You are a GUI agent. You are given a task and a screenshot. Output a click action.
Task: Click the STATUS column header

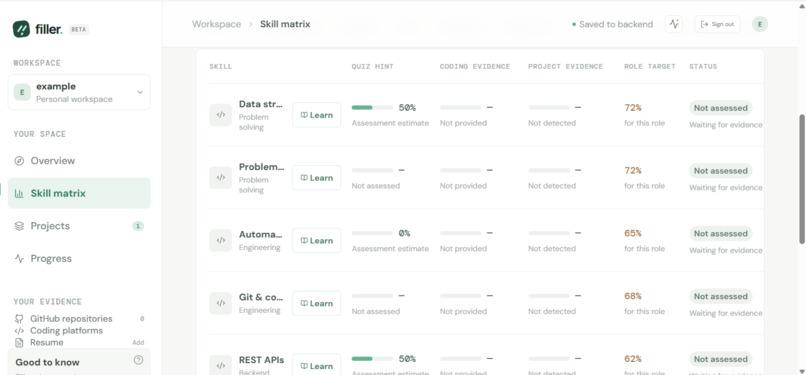pos(703,67)
